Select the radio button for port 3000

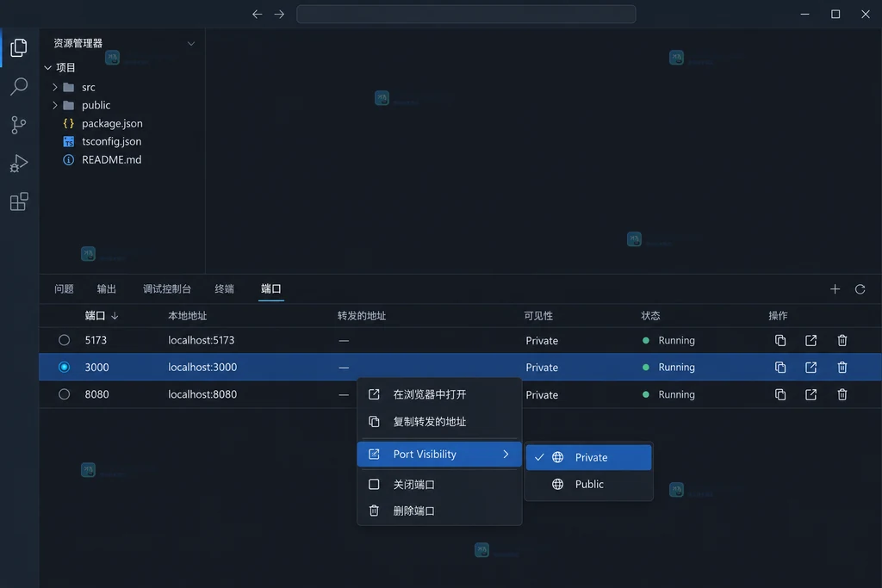click(x=64, y=367)
